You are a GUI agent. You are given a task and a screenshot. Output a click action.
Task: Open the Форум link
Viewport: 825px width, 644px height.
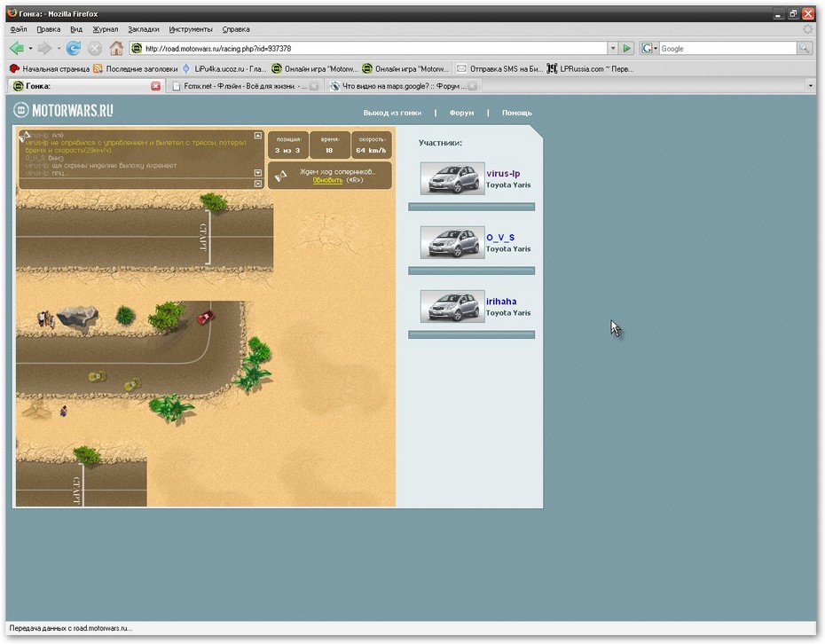pos(461,113)
